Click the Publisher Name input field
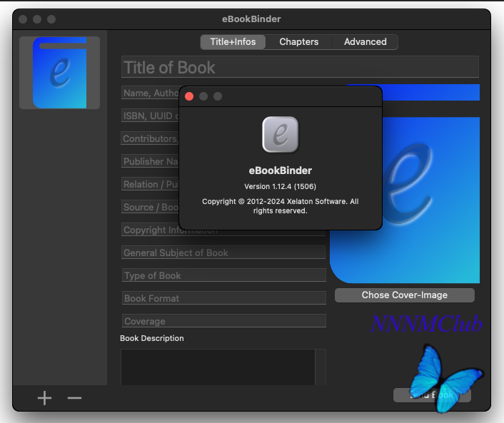The image size is (504, 423). click(150, 161)
